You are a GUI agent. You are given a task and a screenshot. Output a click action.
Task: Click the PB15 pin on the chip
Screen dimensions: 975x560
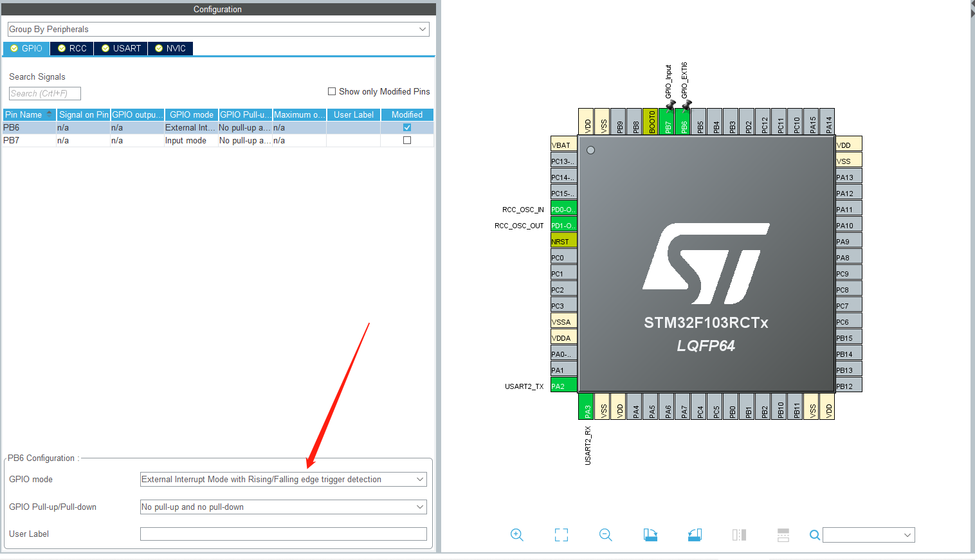click(x=848, y=338)
